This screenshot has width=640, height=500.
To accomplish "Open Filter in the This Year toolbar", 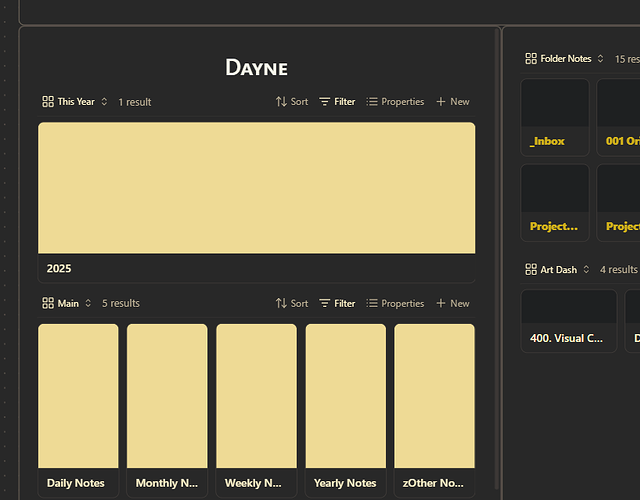I will [337, 102].
